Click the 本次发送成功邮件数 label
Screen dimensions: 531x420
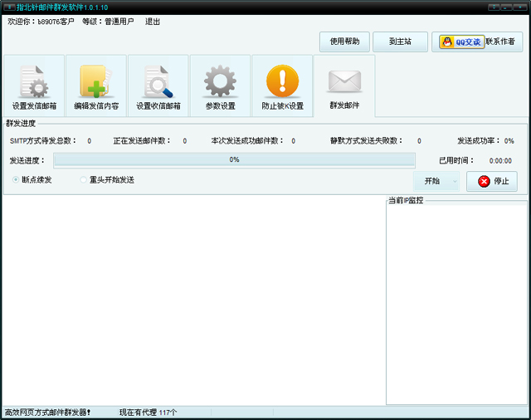pos(247,140)
